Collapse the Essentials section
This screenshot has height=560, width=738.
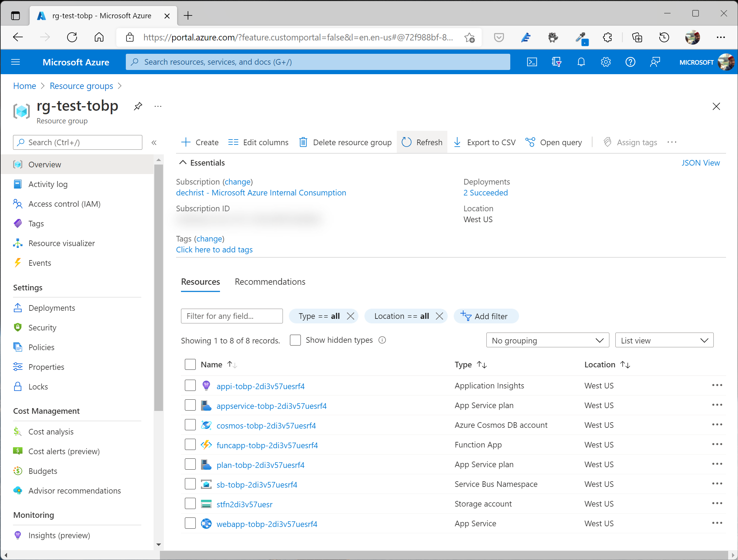(x=183, y=162)
